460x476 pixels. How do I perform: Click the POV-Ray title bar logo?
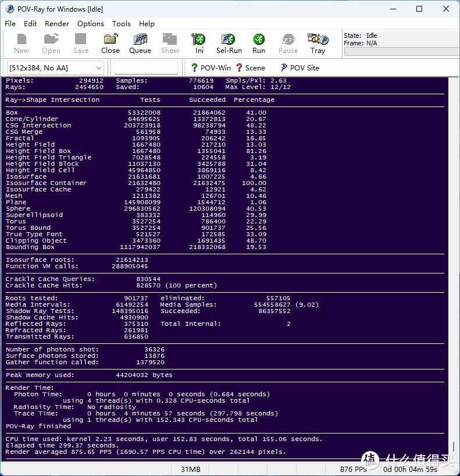coord(10,9)
